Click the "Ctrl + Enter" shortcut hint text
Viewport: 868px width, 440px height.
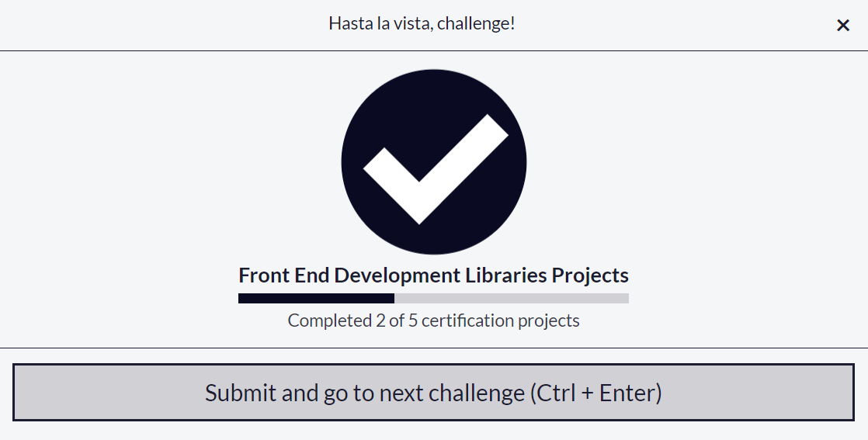596,393
